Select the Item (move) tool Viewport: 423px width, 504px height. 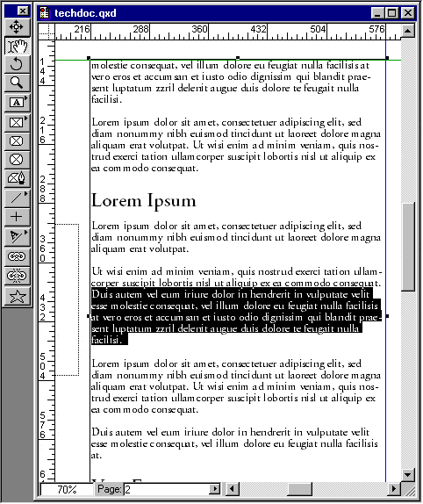point(17,27)
